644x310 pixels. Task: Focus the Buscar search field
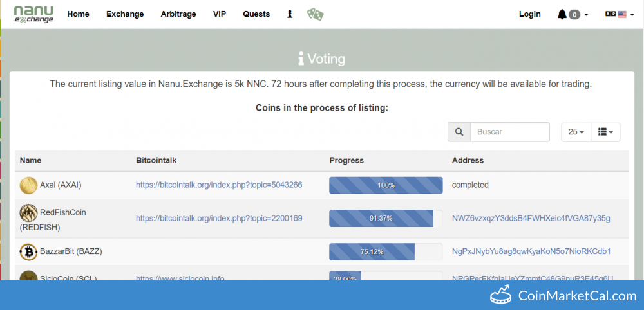tap(509, 132)
